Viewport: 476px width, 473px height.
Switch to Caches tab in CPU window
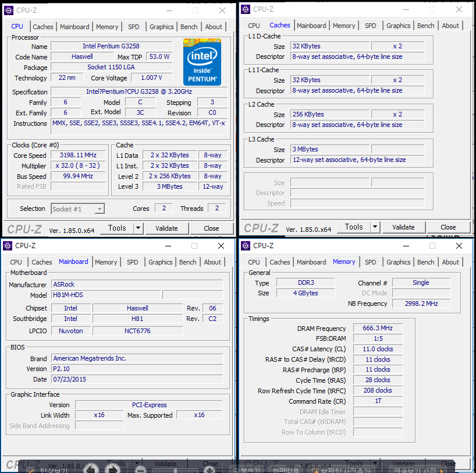(43, 27)
